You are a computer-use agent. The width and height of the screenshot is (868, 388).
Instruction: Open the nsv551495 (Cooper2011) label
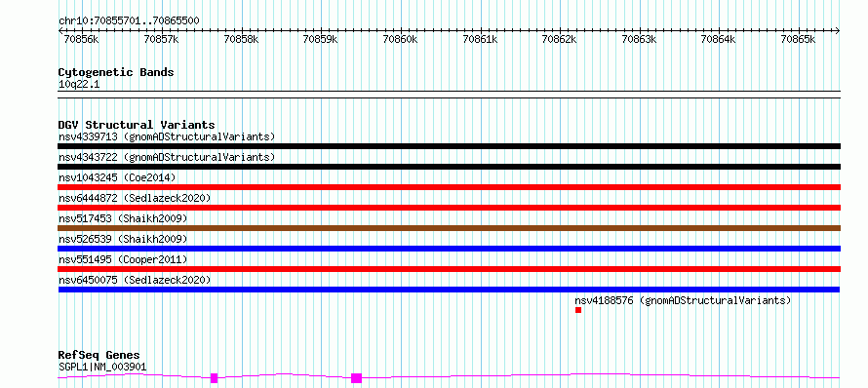123,259
